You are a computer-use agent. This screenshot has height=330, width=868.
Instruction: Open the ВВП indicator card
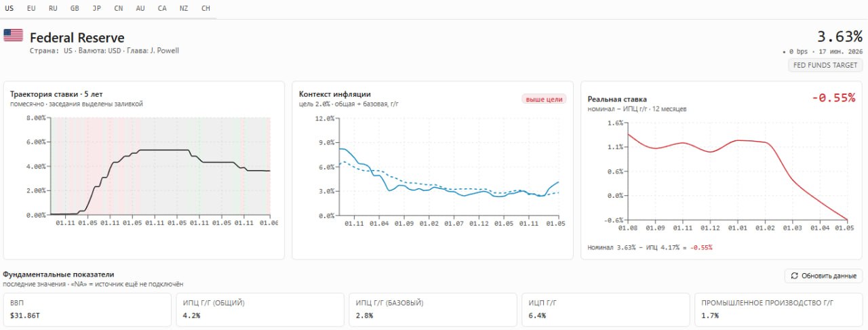coord(87,310)
